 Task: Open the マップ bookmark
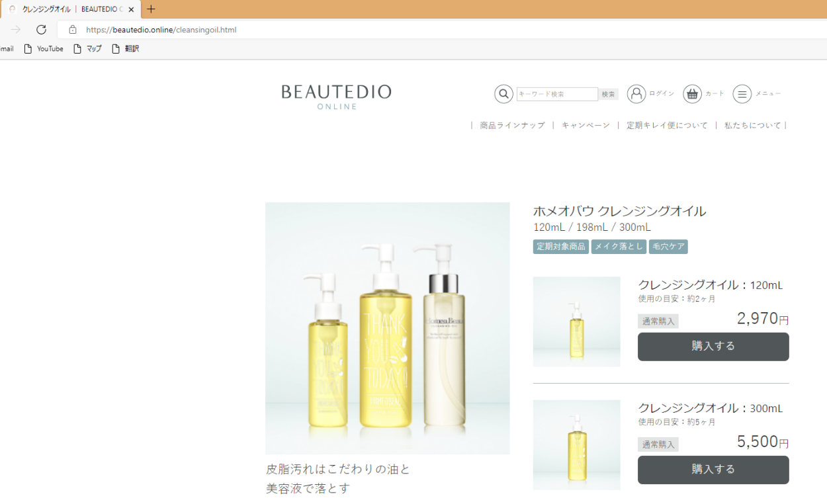click(x=87, y=49)
